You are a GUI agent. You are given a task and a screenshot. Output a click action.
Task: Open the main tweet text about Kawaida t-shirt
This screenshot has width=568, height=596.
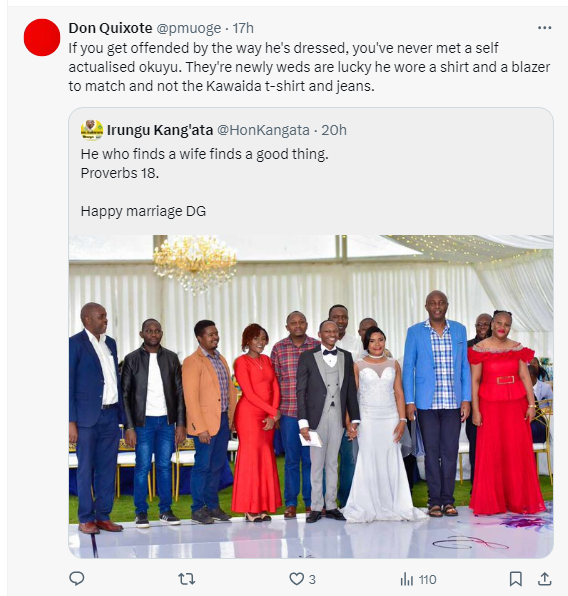click(x=309, y=67)
